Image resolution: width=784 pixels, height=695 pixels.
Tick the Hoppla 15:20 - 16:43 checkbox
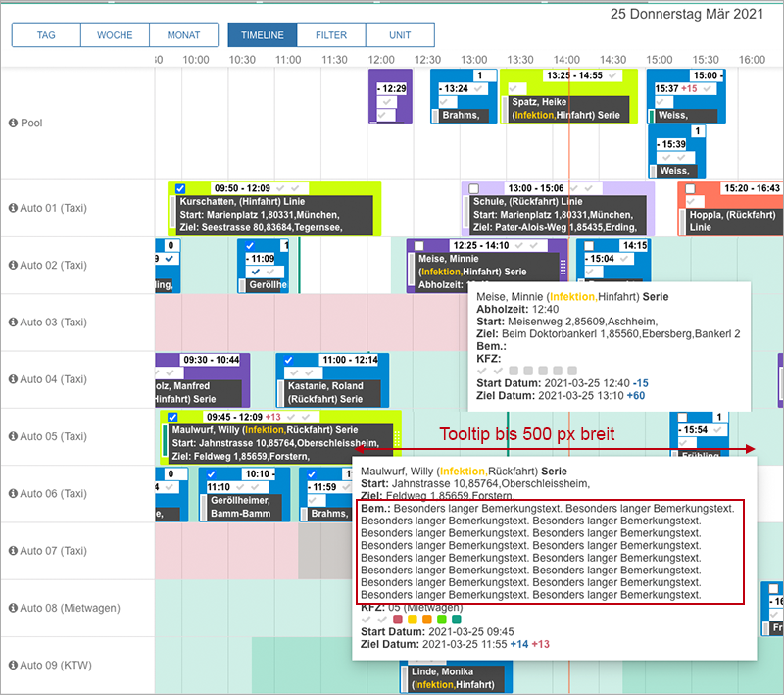pos(690,188)
